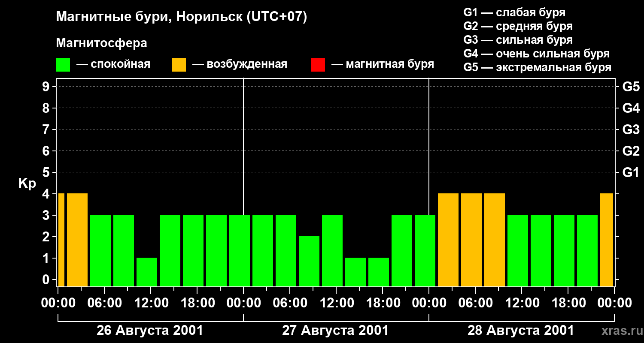This screenshot has width=644, height=343.
Task: Click the 'G1' label on right axis
Action: [631, 172]
